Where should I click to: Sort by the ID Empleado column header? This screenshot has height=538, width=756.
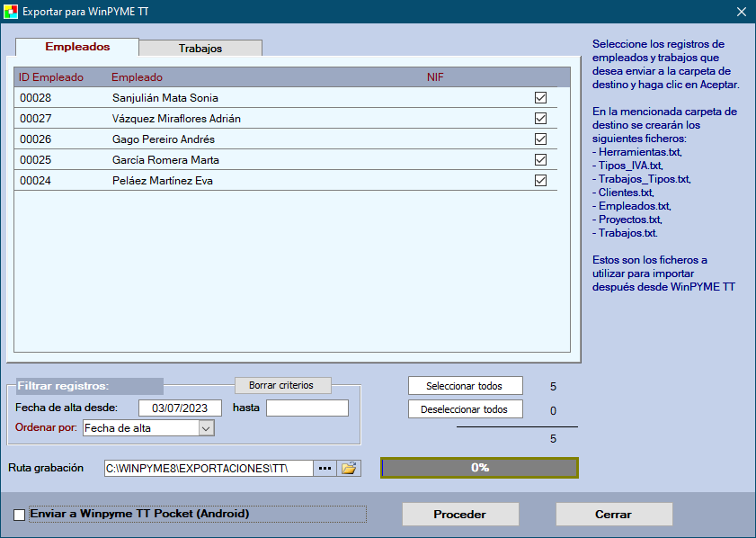tap(50, 77)
